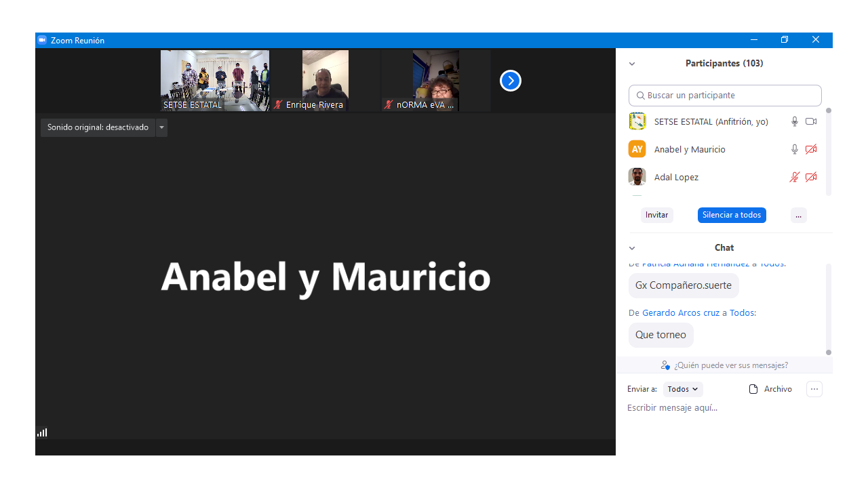Screen dimensions: 868x488
Task: Restore down the Zoom Reunión window
Action: 785,40
